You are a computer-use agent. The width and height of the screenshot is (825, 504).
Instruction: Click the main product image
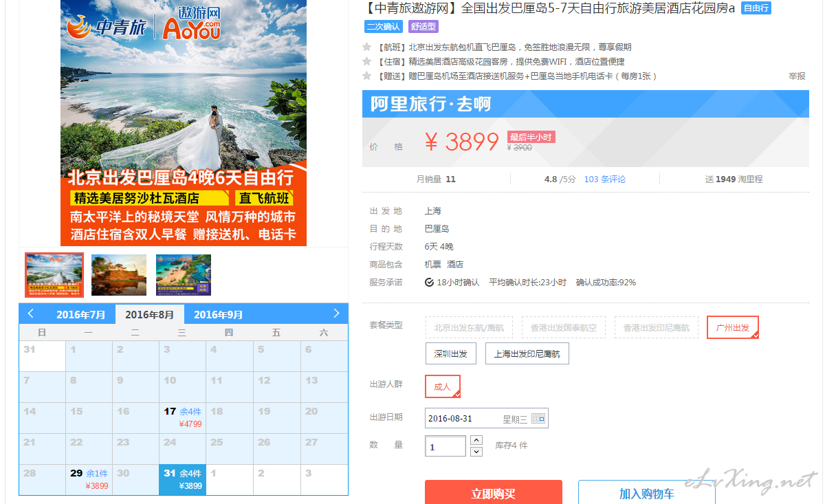coord(184,122)
